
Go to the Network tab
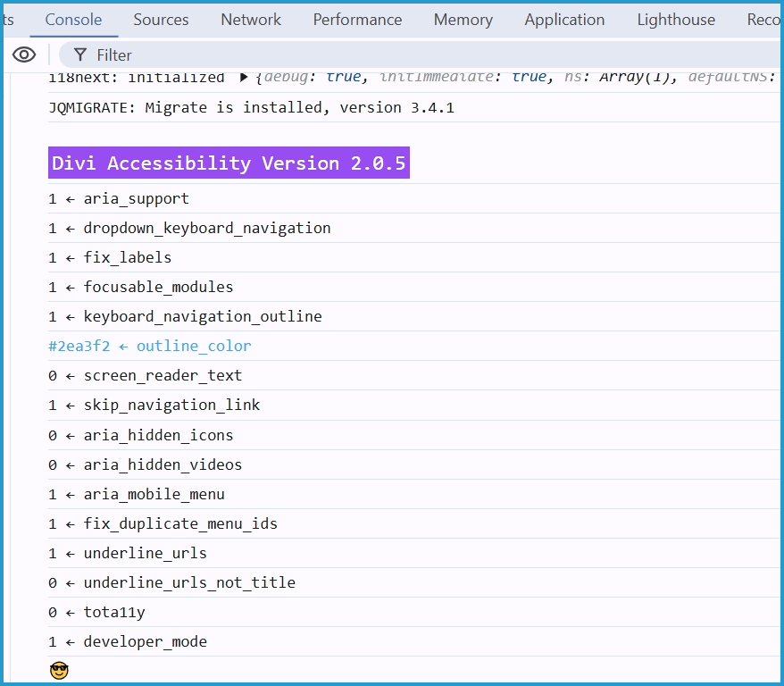click(x=251, y=20)
